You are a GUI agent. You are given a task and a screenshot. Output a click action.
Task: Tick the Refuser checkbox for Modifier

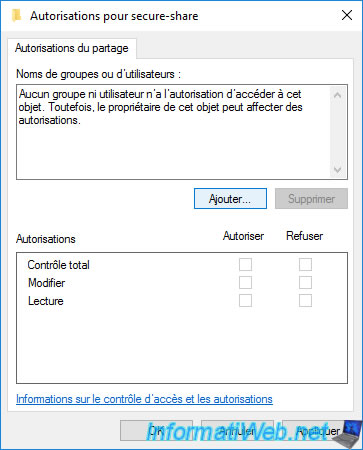tap(305, 283)
